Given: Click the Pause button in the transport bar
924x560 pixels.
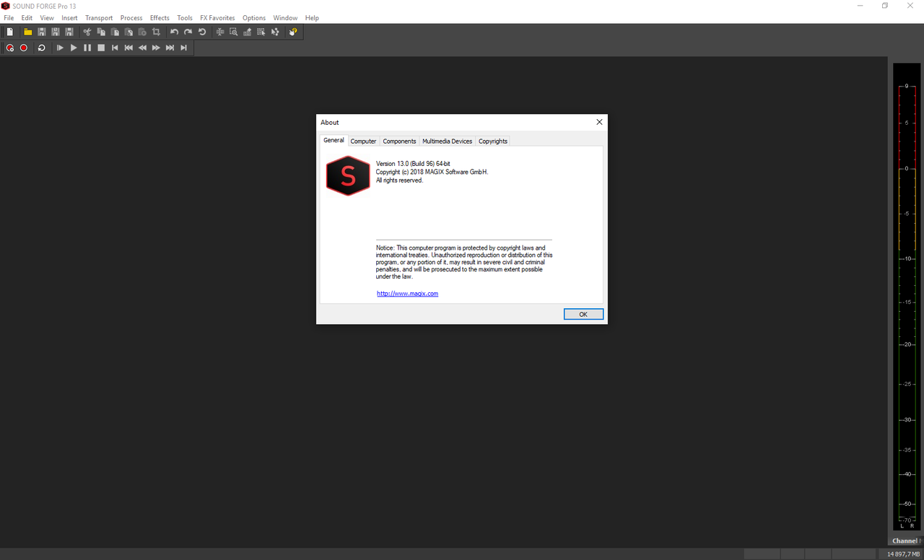Looking at the screenshot, I should (87, 48).
